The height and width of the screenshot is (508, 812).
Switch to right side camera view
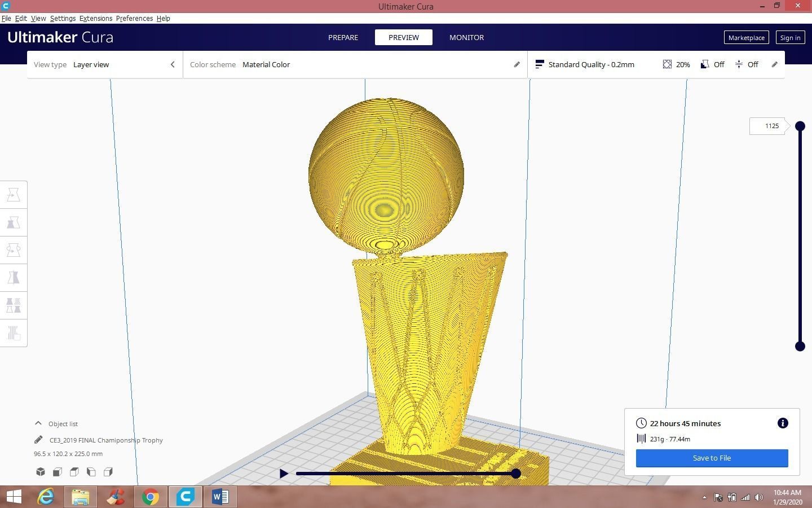(108, 472)
